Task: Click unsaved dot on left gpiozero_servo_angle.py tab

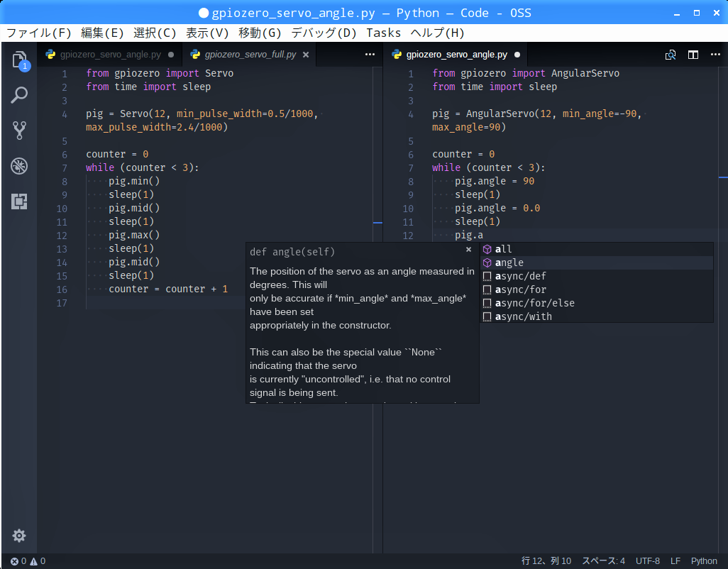Action: (x=171, y=55)
